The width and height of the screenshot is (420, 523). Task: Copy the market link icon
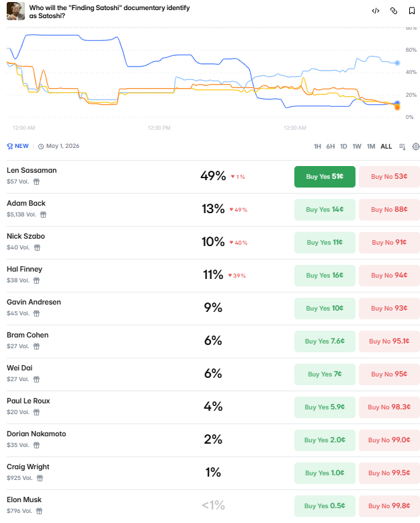tap(394, 11)
